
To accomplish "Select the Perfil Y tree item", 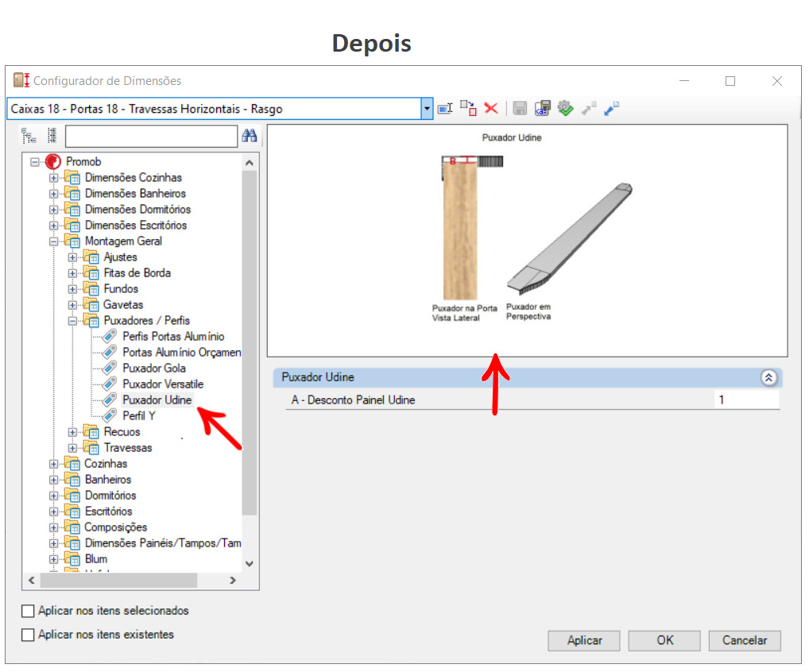I will click(138, 416).
